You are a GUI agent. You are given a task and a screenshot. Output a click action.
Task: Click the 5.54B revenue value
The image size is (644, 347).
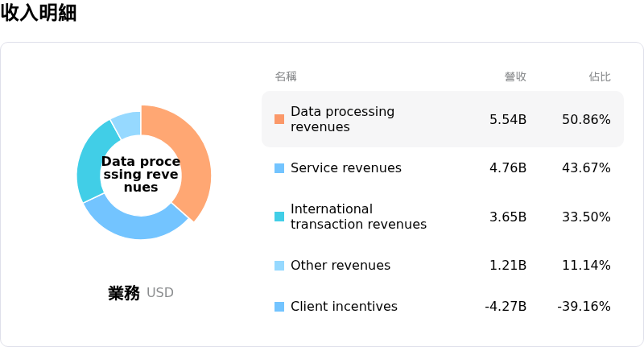(508, 119)
